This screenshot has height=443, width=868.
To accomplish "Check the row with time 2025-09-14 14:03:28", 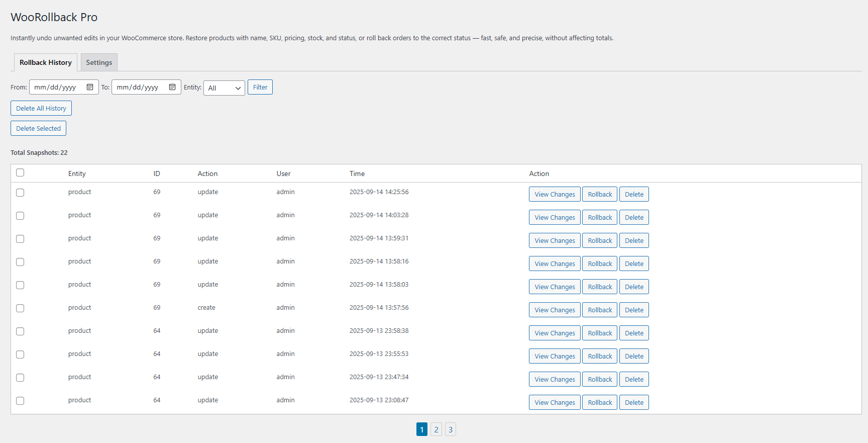I will point(20,216).
